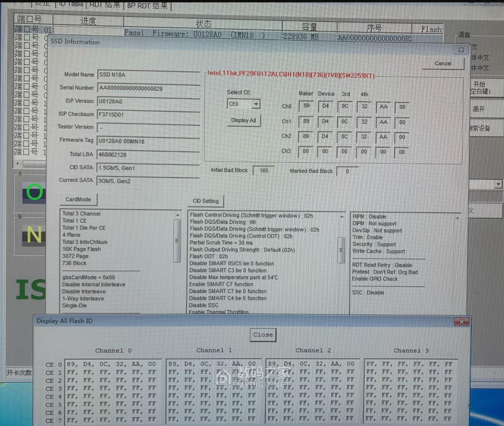The width and height of the screenshot is (504, 426).
Task: Click the Display All button
Action: 244,121
